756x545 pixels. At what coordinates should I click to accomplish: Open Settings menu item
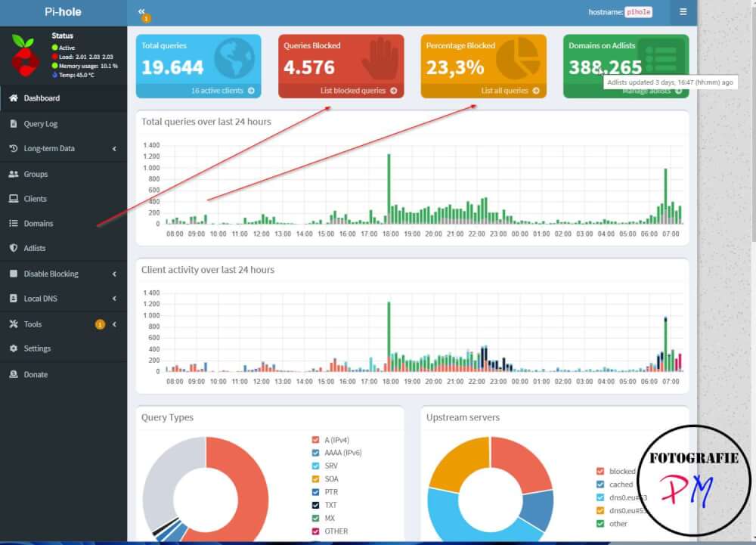pos(64,348)
